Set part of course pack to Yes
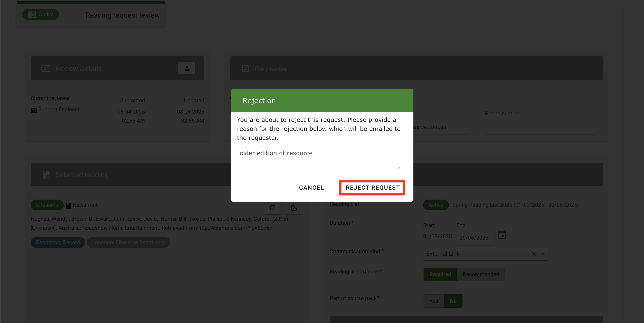Screen dimensions: 644x323 [x=433, y=301]
